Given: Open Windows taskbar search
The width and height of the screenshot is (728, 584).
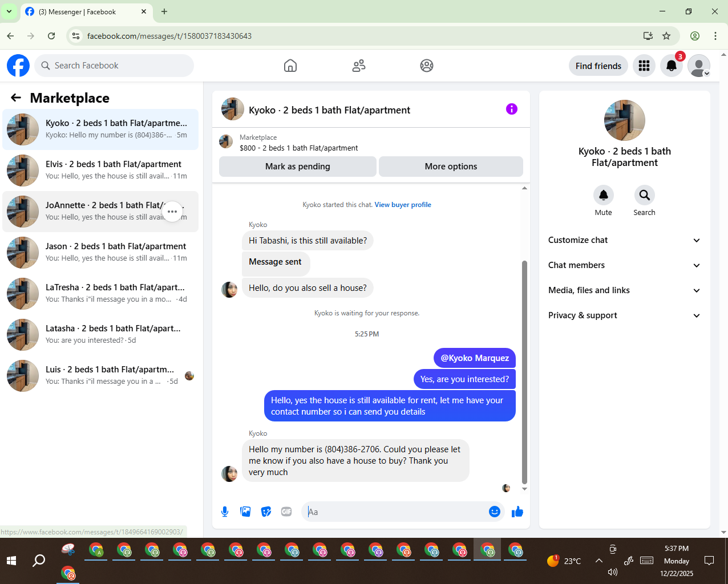Looking at the screenshot, I should click(x=39, y=561).
